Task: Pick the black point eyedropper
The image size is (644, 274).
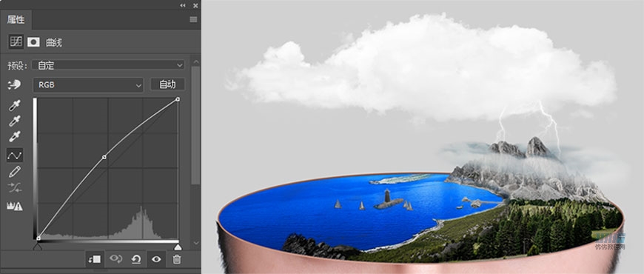Action: pos(15,105)
